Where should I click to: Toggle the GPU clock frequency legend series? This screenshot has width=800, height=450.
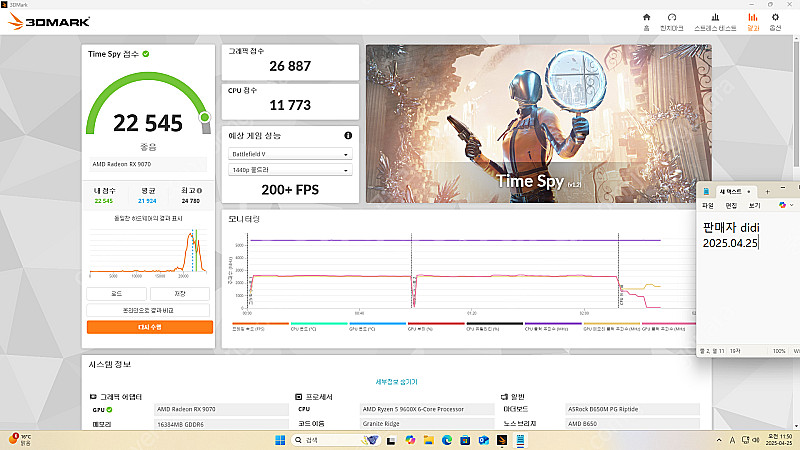point(668,327)
